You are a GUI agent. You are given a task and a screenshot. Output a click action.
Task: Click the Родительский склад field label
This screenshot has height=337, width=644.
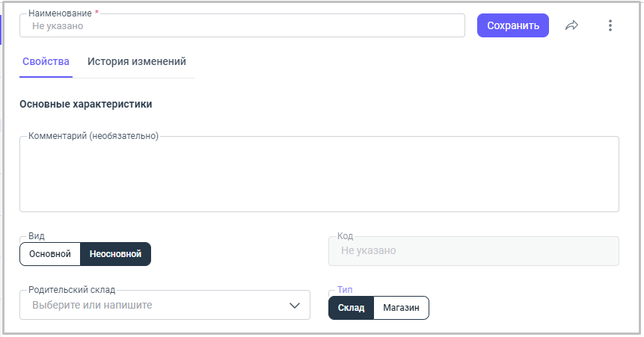pyautogui.click(x=73, y=290)
